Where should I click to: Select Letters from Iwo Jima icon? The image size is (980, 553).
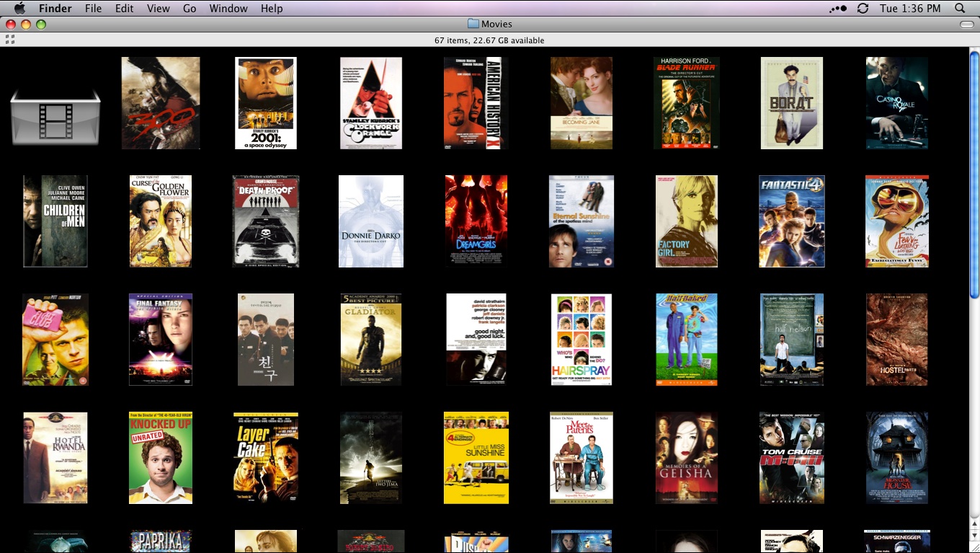click(x=371, y=458)
